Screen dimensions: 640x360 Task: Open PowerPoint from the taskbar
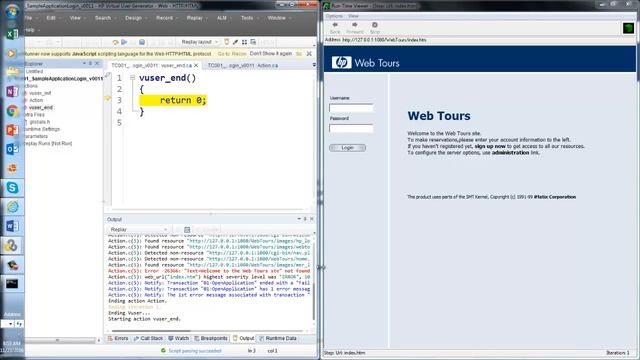point(12,130)
